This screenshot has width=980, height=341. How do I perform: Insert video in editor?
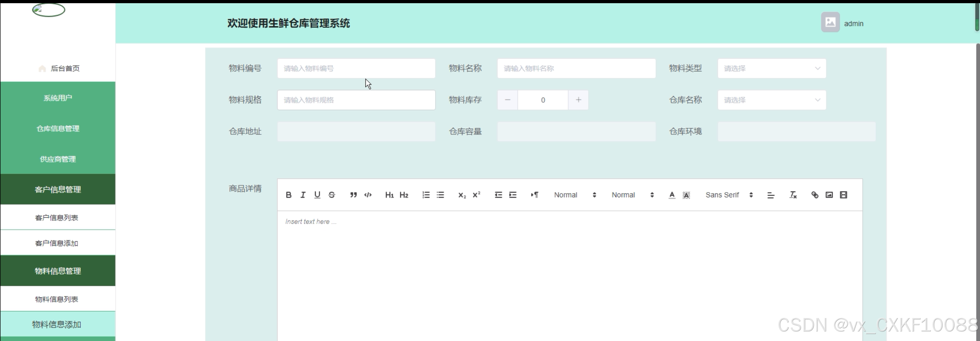click(843, 195)
